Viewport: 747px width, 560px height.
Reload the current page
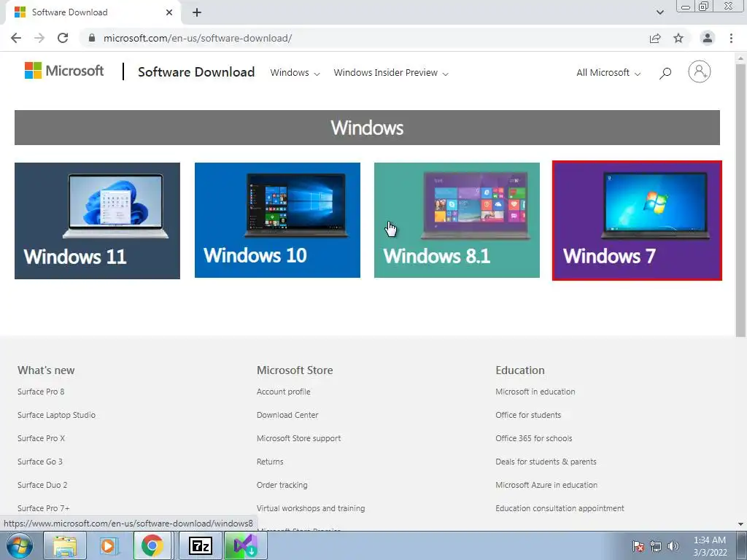tap(63, 38)
